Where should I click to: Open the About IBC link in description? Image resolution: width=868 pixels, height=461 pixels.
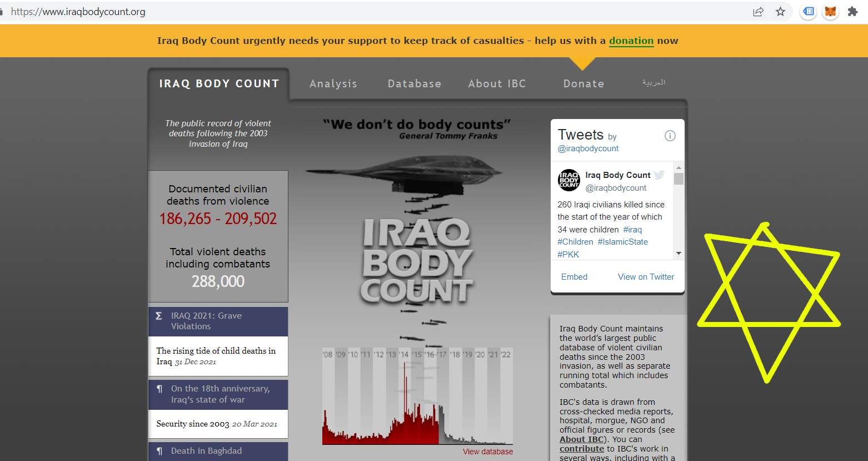(581, 439)
